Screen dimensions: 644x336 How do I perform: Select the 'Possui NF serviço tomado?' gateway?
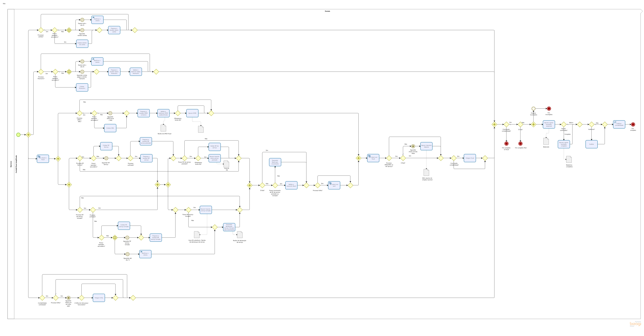click(188, 210)
